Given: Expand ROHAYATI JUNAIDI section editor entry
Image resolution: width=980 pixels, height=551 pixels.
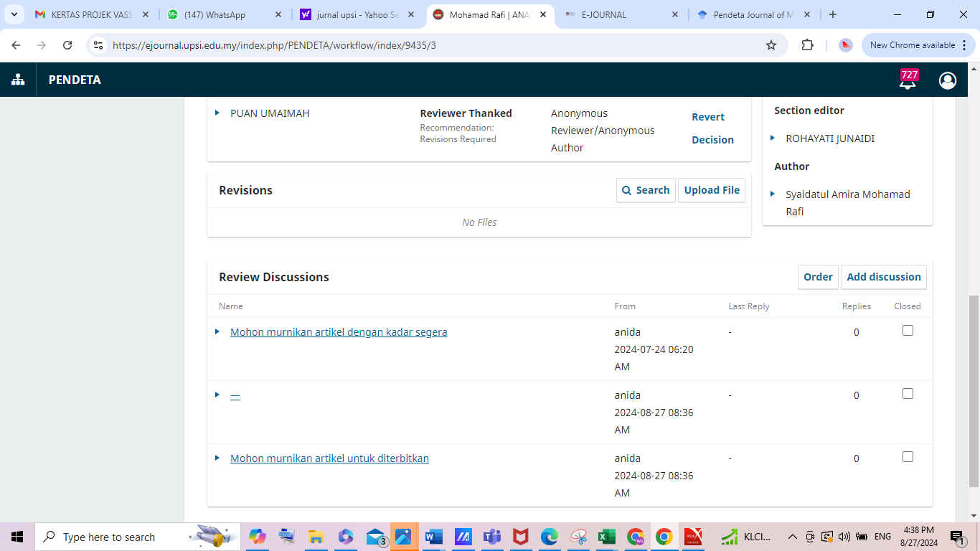Looking at the screenshot, I should [x=773, y=138].
